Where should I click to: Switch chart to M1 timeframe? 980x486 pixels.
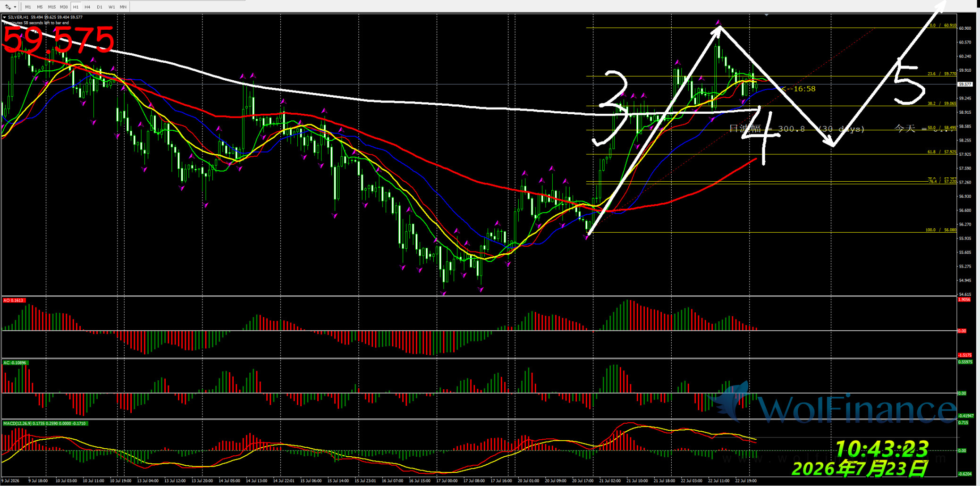pyautogui.click(x=28, y=7)
